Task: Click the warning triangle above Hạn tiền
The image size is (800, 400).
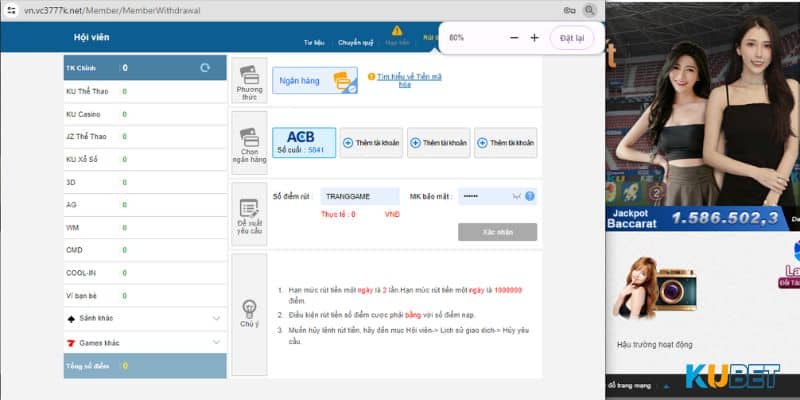Action: coord(397,31)
